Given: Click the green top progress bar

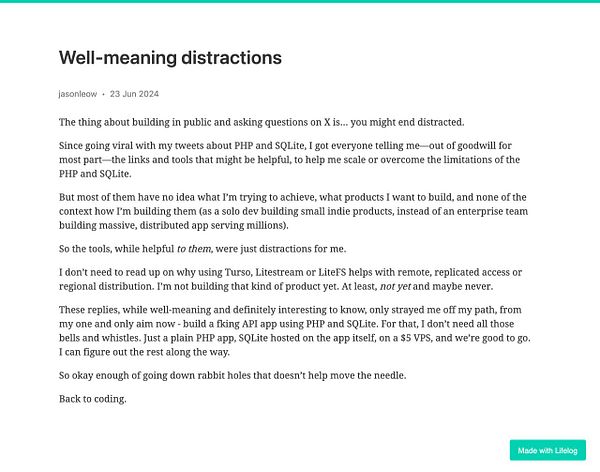Looking at the screenshot, I should pos(300,1).
